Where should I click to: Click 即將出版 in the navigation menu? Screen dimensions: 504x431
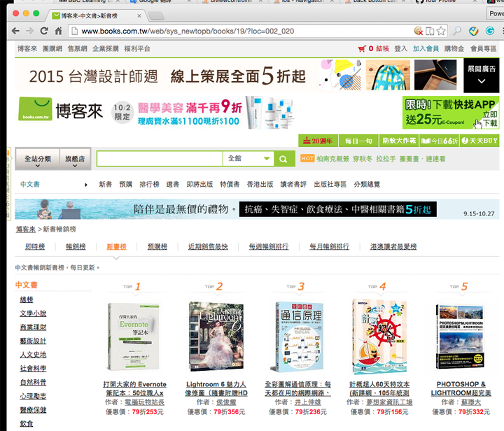199,184
